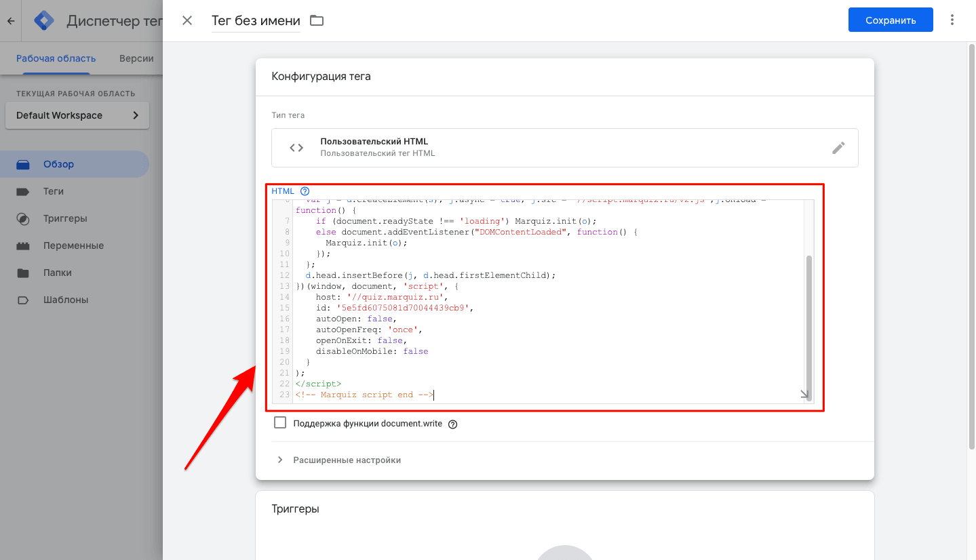The image size is (976, 560).
Task: Click the Сохранить button
Action: (x=891, y=20)
